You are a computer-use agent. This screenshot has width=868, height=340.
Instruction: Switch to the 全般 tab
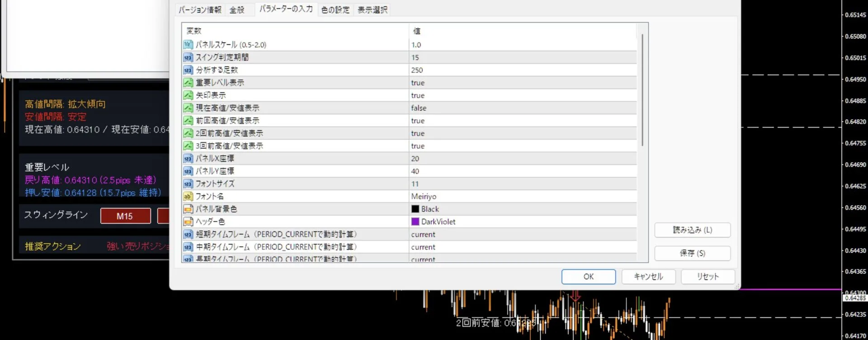point(237,10)
